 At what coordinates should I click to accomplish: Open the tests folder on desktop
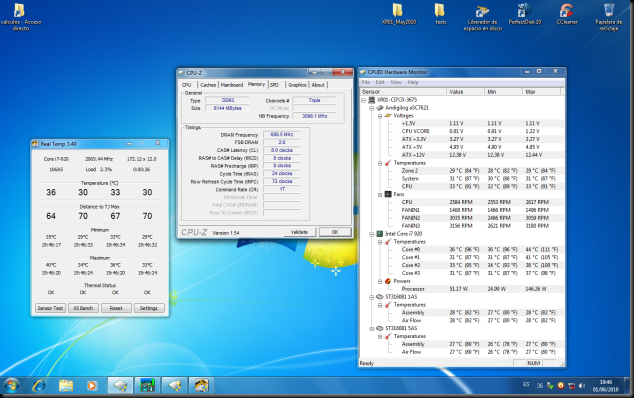tap(440, 14)
